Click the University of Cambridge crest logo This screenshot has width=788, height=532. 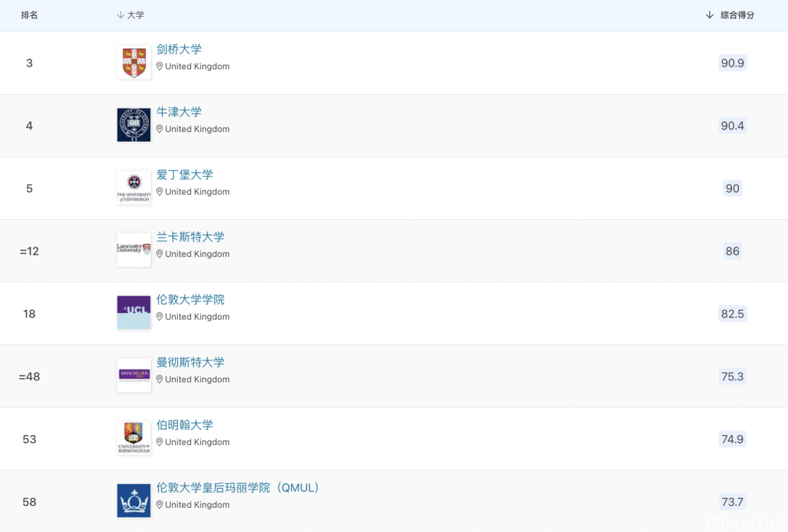click(x=134, y=63)
